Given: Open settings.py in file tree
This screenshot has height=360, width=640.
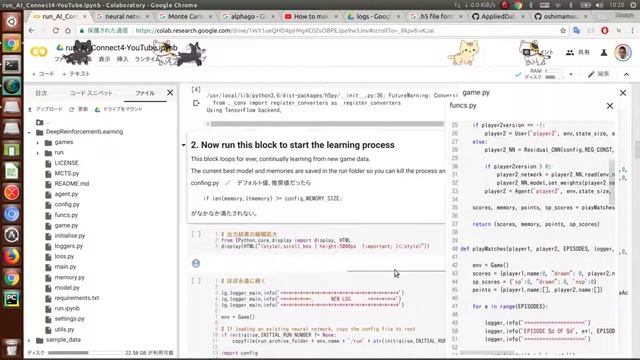Looking at the screenshot, I should click(x=69, y=319).
